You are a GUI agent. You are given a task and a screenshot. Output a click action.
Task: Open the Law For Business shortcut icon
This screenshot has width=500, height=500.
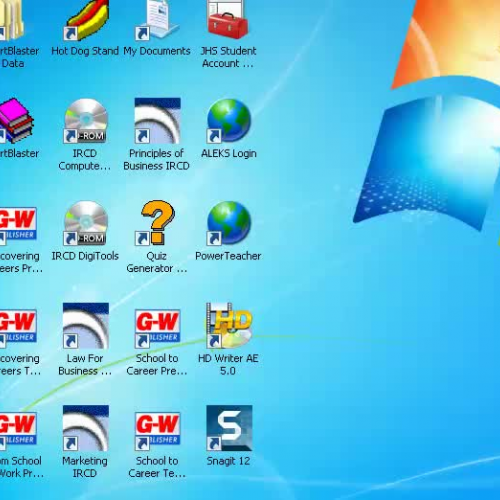86,326
